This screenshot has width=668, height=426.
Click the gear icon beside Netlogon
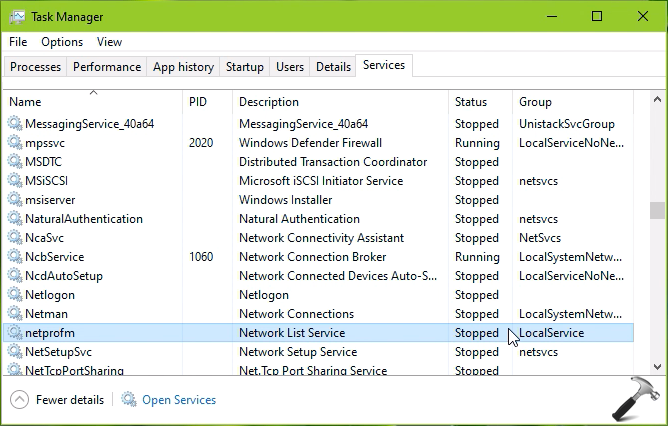coord(15,295)
